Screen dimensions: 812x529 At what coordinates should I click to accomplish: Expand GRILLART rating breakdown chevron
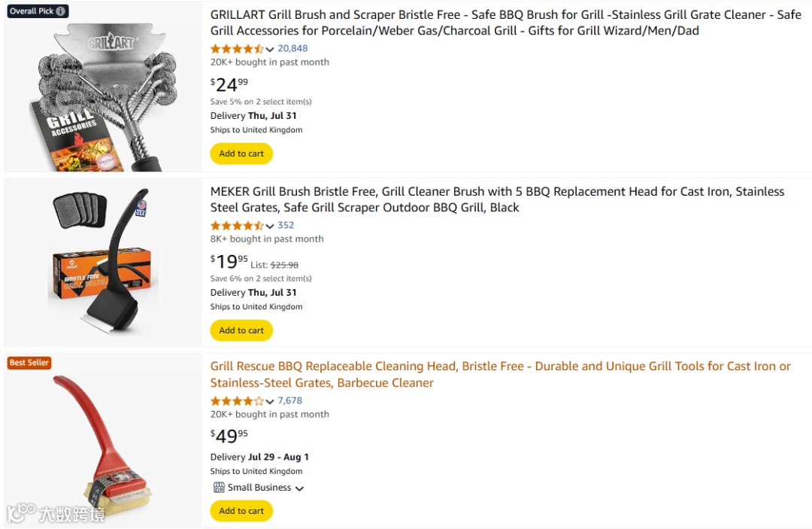coord(270,50)
